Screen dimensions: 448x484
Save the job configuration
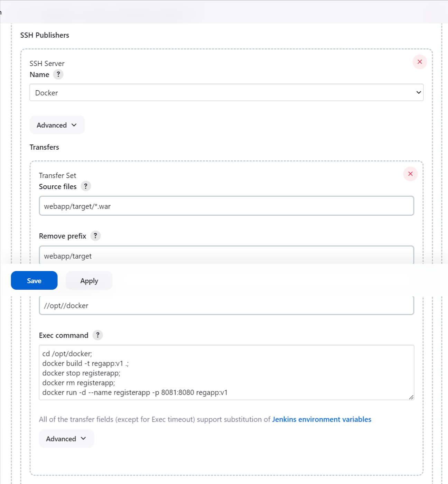(34, 280)
